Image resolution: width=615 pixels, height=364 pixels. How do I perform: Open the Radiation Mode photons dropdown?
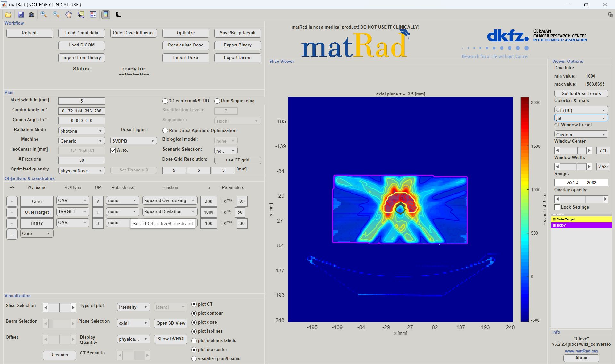pyautogui.click(x=81, y=131)
